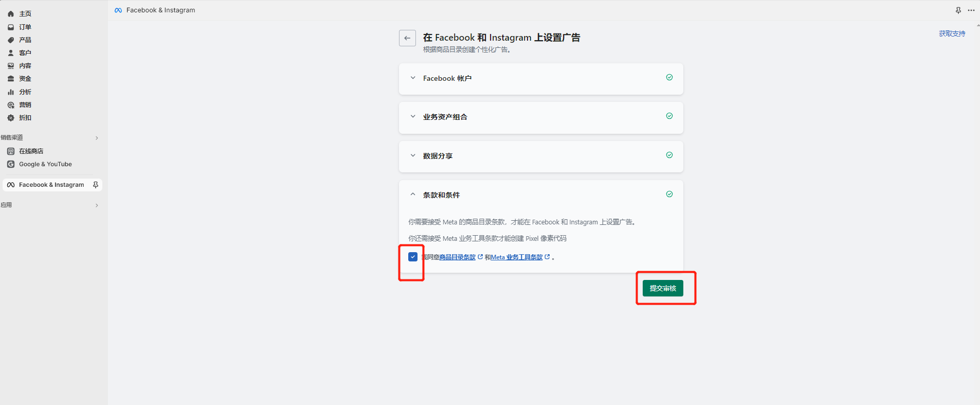The width and height of the screenshot is (980, 405).
Task: Open the Meta 业务工具条款 link
Action: tap(517, 257)
